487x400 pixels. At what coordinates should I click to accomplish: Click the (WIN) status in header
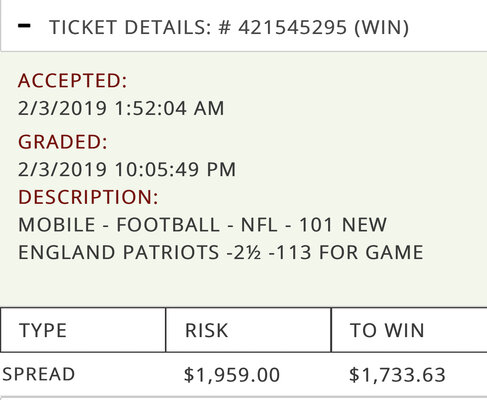click(x=382, y=27)
